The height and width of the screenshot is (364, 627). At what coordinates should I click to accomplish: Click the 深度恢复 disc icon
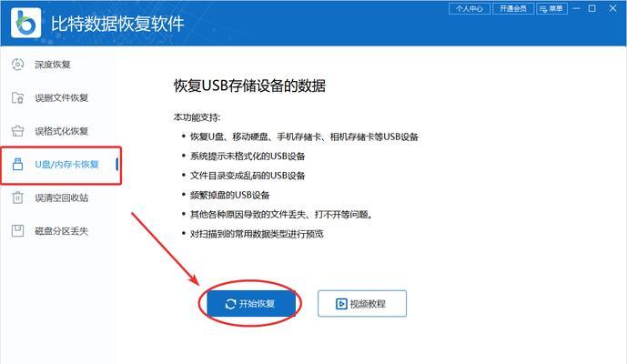(x=17, y=65)
